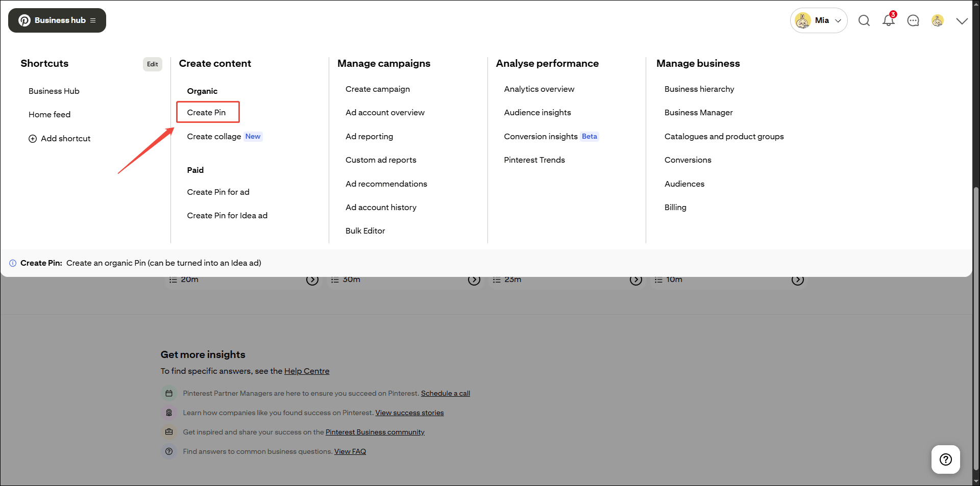Open the search magnifier icon
The width and height of the screenshot is (980, 486).
pos(864,20)
